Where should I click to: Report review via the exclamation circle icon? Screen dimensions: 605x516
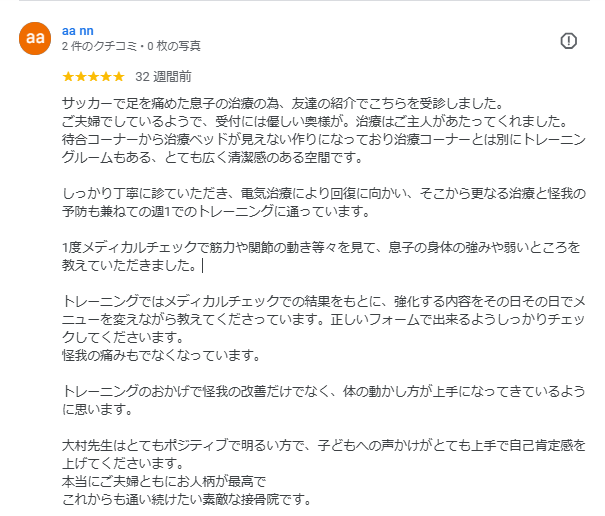[568, 41]
